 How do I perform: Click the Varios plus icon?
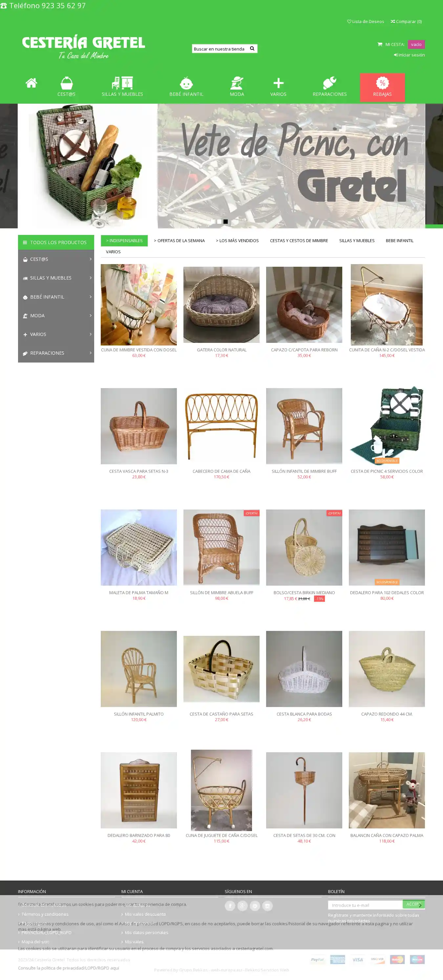coord(278,83)
